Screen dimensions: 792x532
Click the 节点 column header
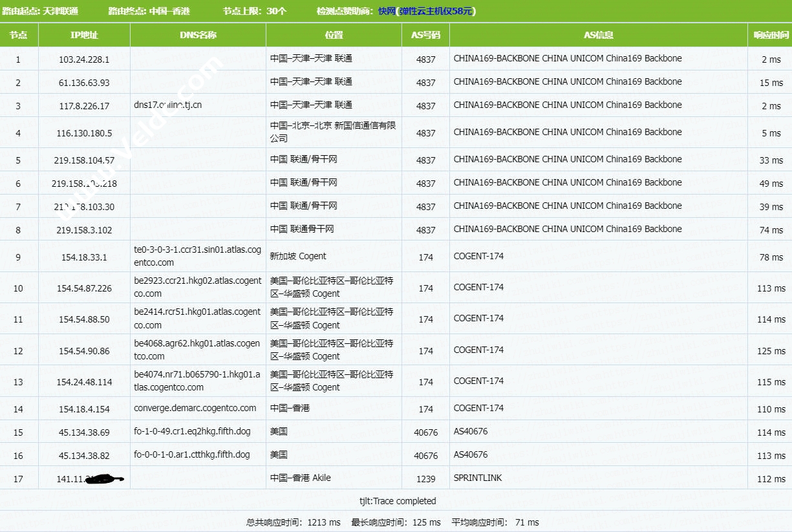coord(19,35)
